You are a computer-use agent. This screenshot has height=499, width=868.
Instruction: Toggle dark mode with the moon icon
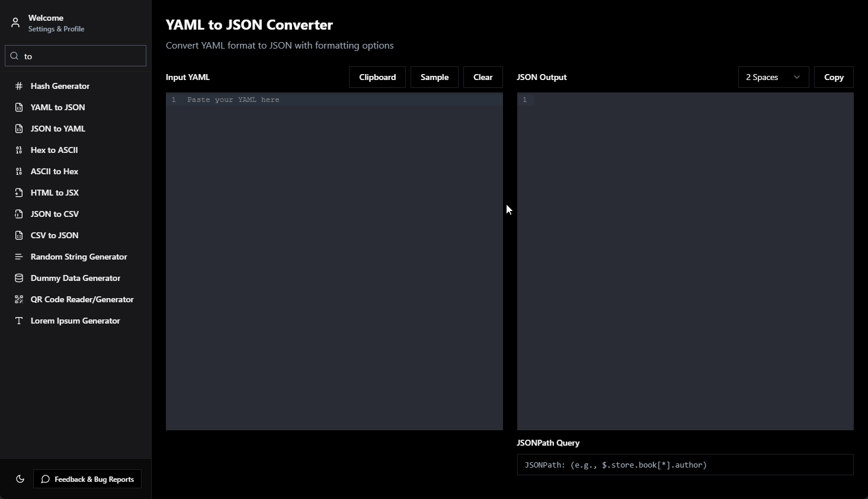20,479
